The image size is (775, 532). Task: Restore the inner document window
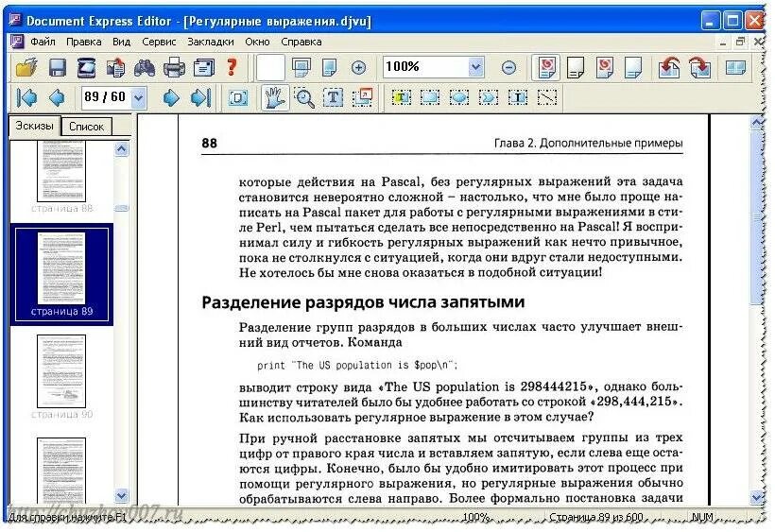[x=740, y=42]
